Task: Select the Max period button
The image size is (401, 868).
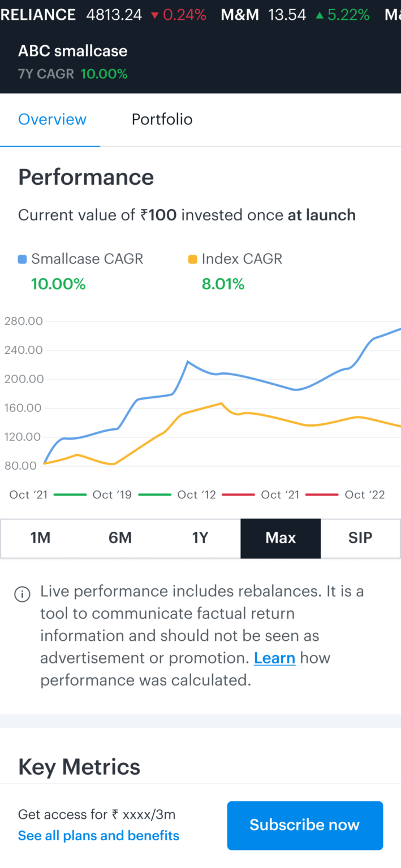Action: click(x=281, y=538)
